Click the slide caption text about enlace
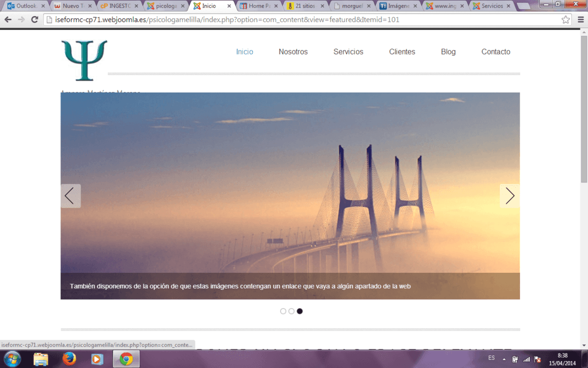The height and width of the screenshot is (368, 588). (240, 286)
